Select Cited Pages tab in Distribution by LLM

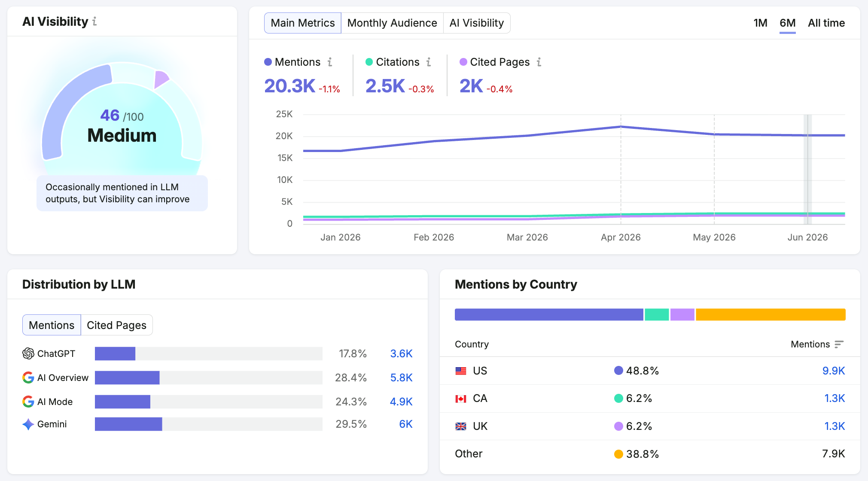[117, 325]
